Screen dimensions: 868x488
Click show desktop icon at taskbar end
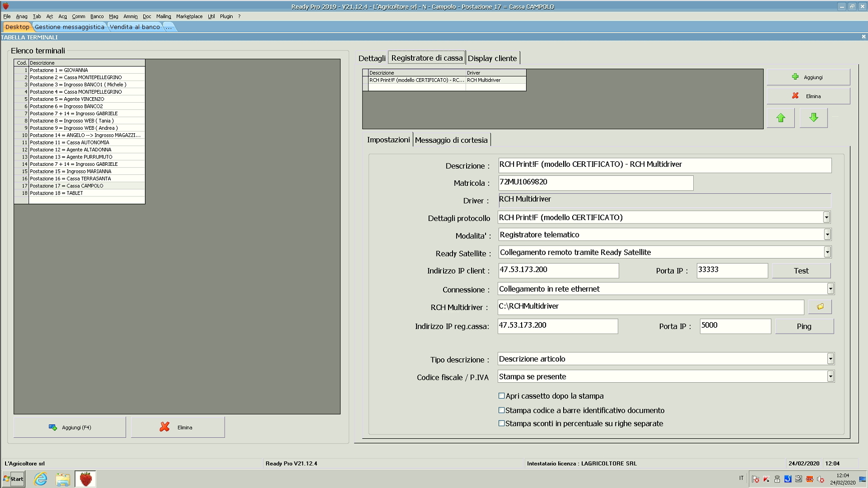point(863,479)
